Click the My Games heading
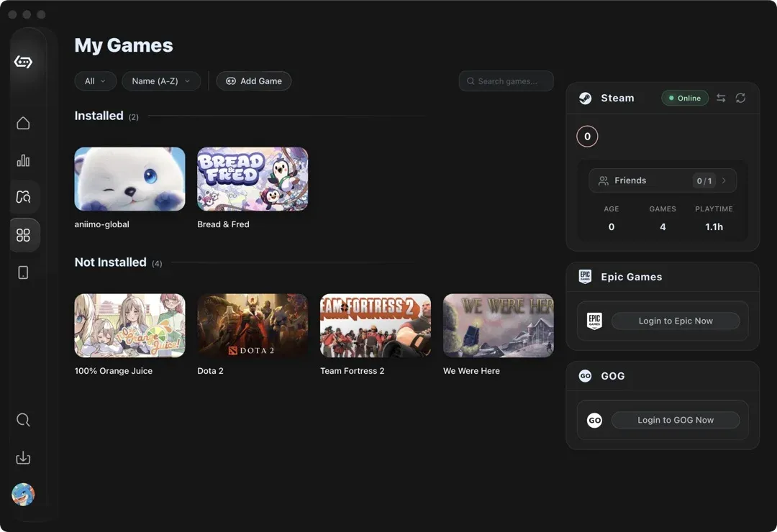This screenshot has height=532, width=777. click(x=124, y=45)
